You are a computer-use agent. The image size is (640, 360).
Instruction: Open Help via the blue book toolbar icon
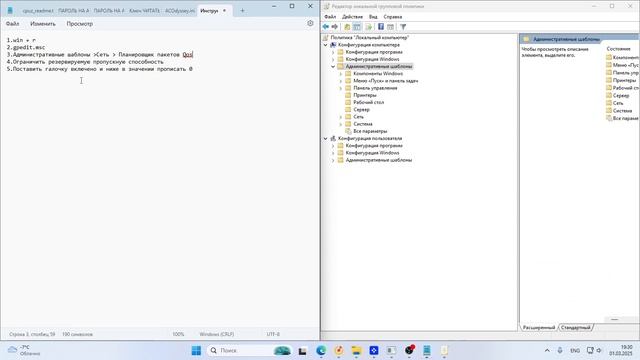380,27
